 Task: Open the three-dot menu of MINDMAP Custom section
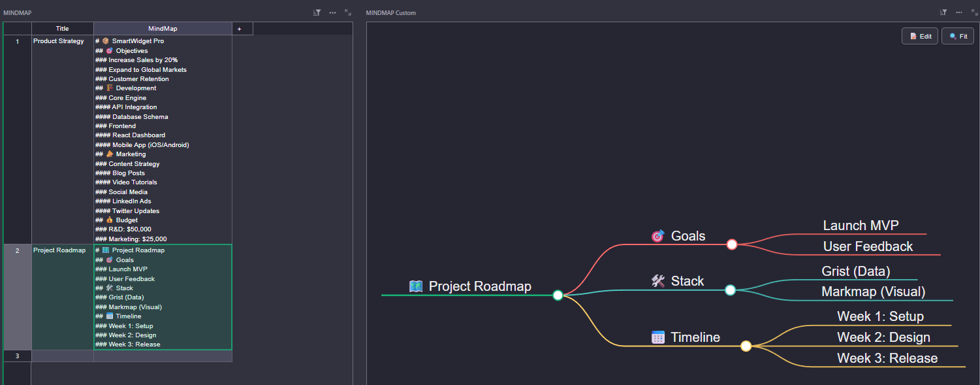(959, 12)
